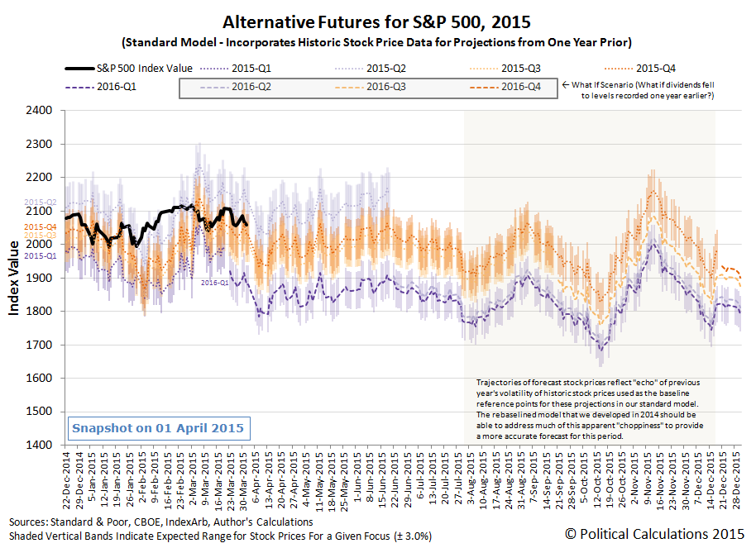
Task: Click the 1800 y-axis label
Action: [x=39, y=311]
